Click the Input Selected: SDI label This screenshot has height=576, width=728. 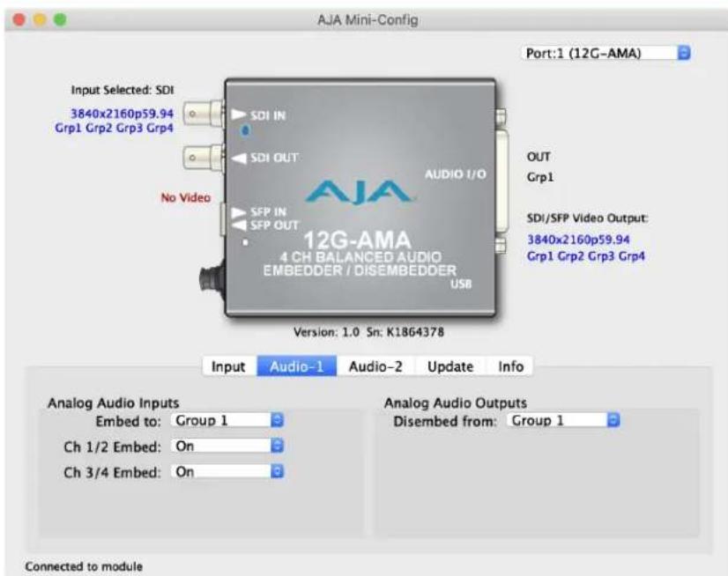[x=123, y=90]
